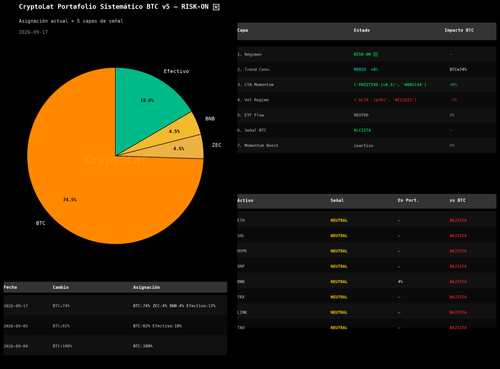Click the allocation 'BTC:100%' in the history table

click(x=143, y=346)
